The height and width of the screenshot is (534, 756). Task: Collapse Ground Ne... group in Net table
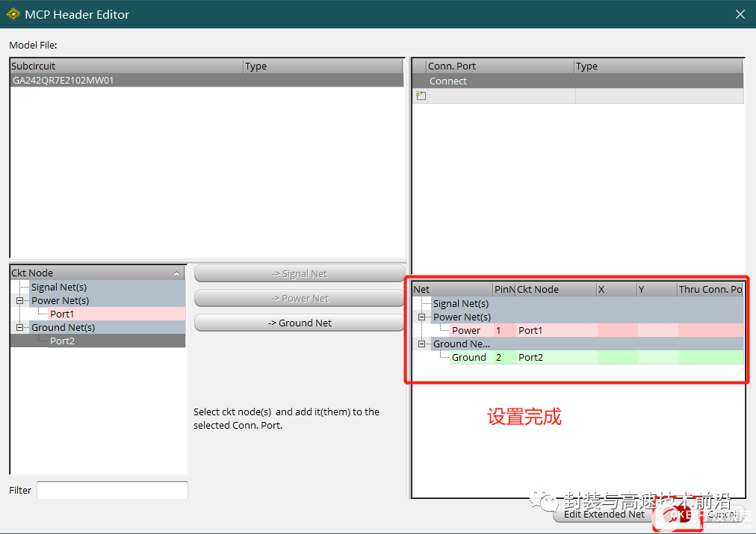(x=421, y=344)
